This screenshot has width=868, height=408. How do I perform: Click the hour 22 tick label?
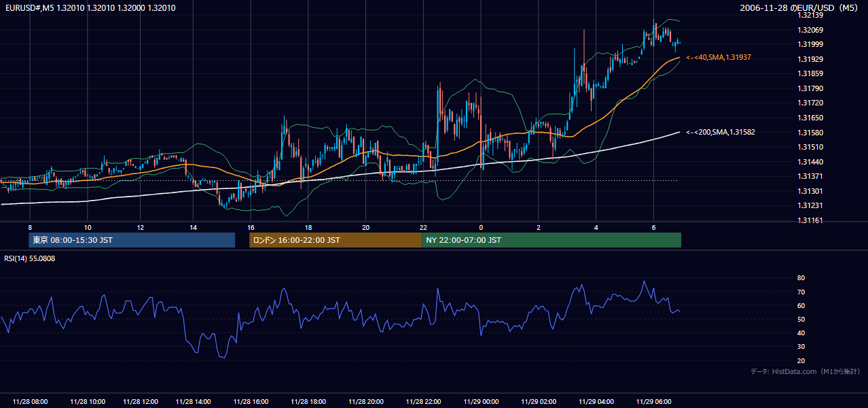[423, 227]
